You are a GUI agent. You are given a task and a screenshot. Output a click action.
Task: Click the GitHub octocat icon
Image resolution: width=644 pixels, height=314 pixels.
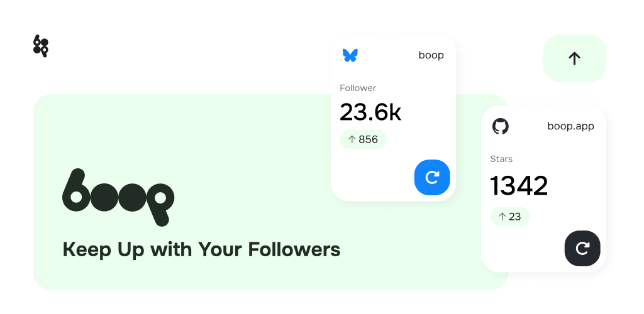click(500, 126)
